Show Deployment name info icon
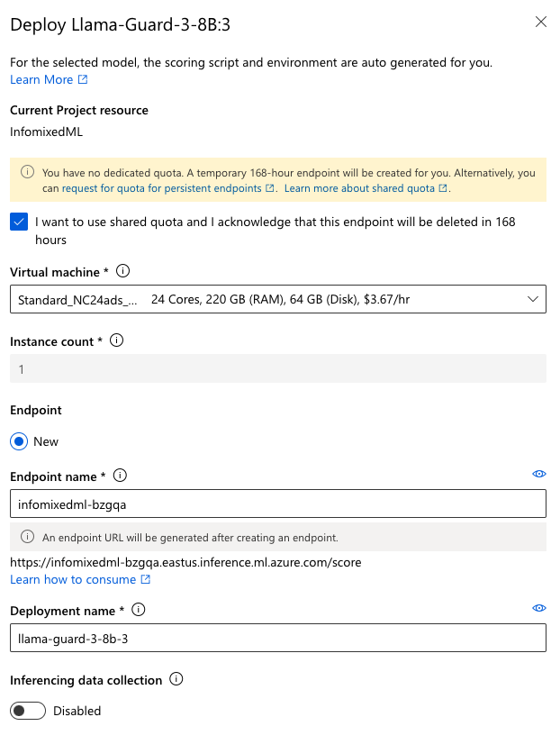 [x=139, y=610]
